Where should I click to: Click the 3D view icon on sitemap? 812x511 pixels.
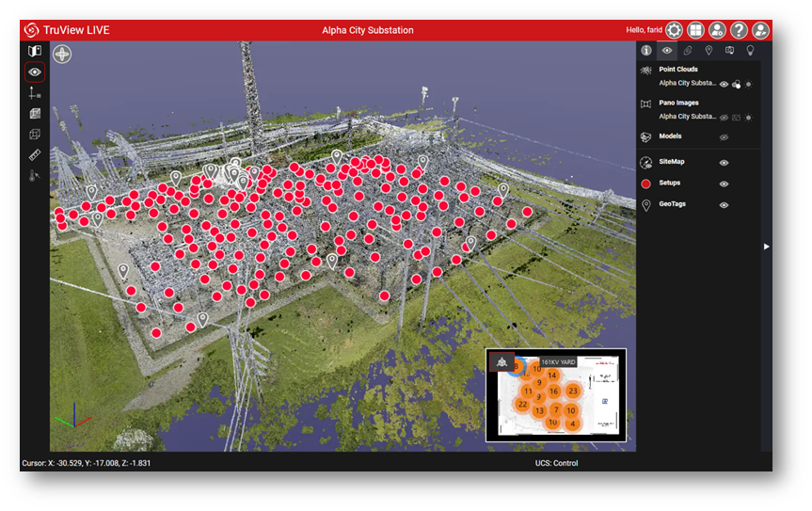pyautogui.click(x=502, y=363)
